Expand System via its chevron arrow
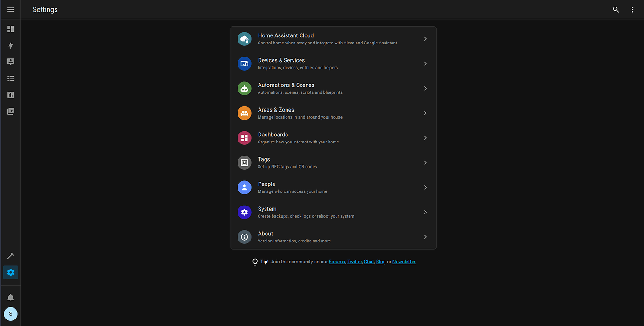This screenshot has height=326, width=644. [425, 212]
